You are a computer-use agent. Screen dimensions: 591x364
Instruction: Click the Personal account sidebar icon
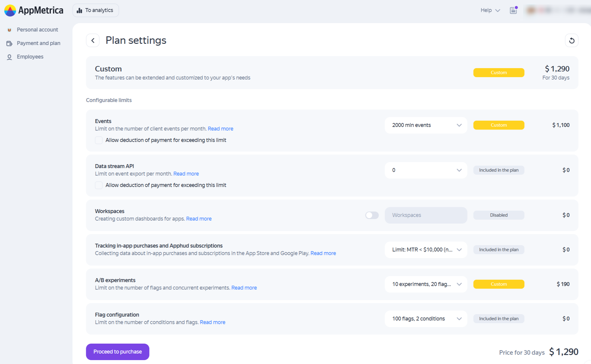tap(9, 30)
